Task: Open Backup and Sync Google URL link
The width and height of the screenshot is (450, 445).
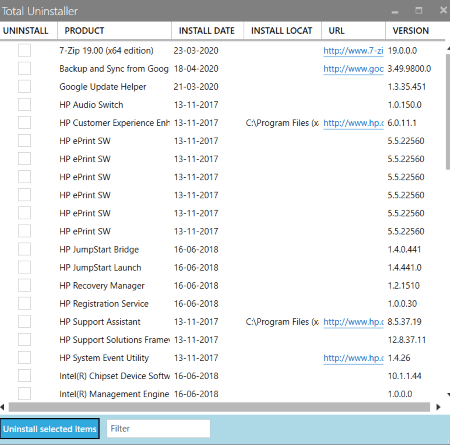Action: 353,69
